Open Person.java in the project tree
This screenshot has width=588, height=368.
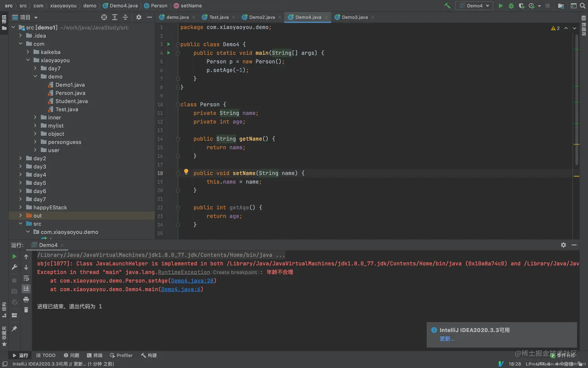coord(70,93)
